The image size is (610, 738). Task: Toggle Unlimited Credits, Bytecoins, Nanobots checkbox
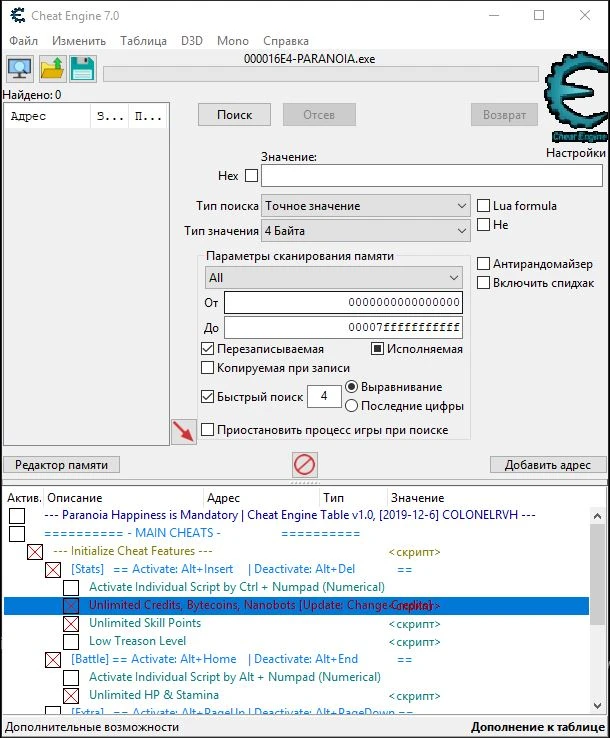[71, 605]
